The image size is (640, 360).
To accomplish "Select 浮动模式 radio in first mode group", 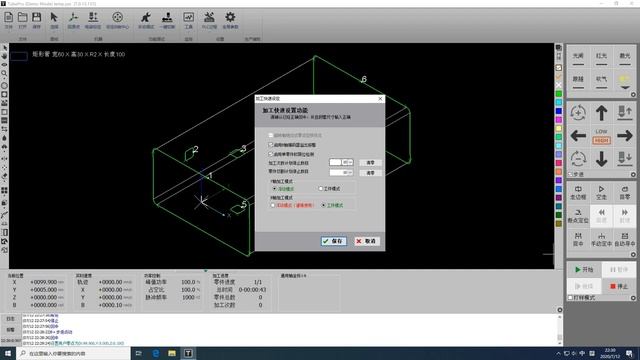I will click(x=274, y=189).
